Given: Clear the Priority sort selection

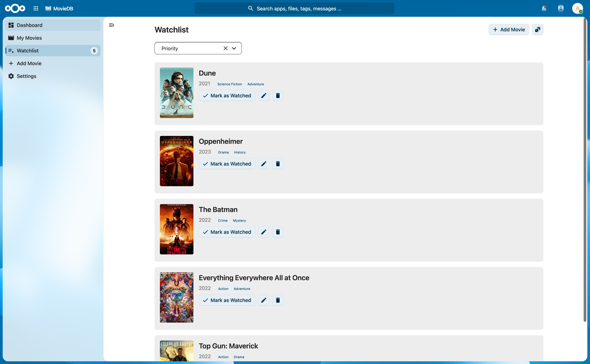Looking at the screenshot, I should [x=226, y=48].
